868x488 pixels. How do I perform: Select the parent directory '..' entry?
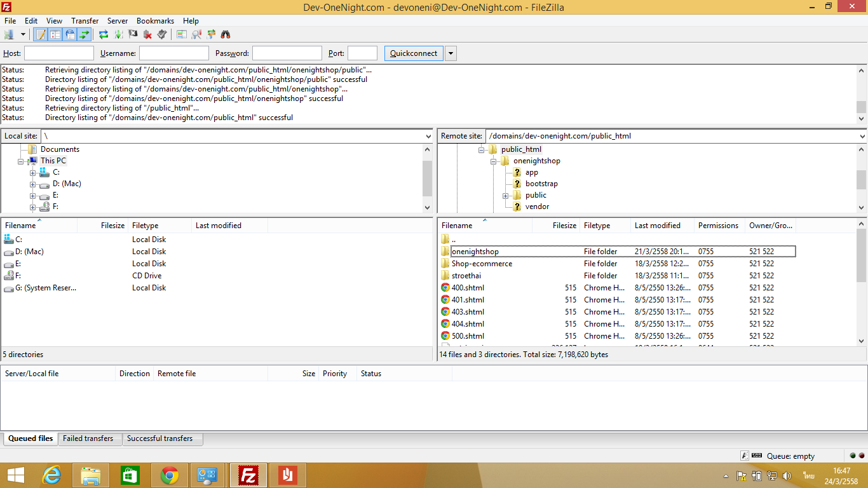click(x=616, y=240)
